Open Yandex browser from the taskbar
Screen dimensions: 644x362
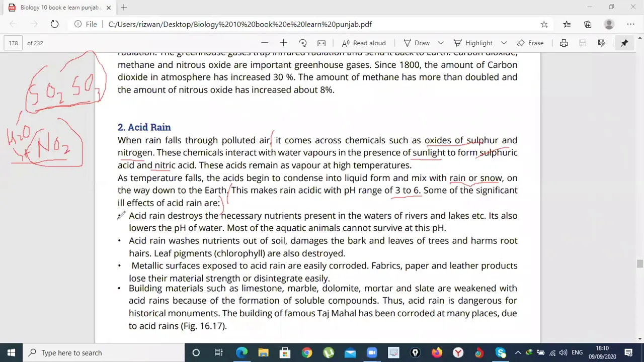coord(458,353)
